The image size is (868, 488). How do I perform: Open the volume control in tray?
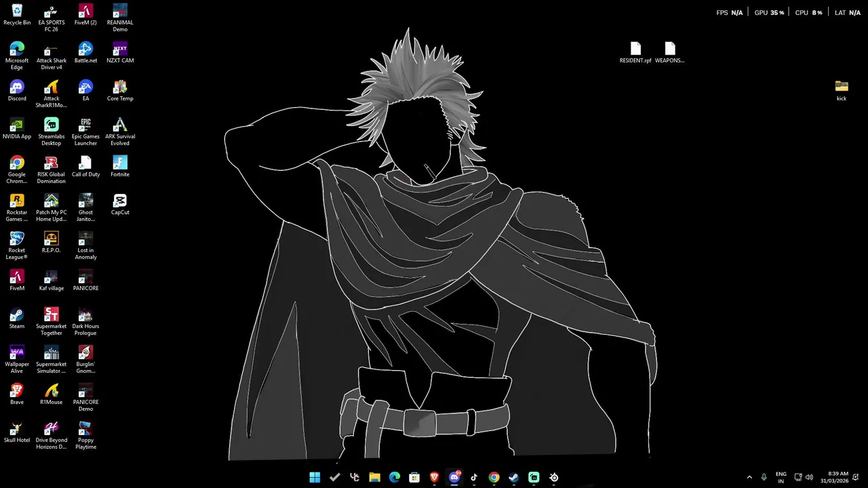[809, 477]
